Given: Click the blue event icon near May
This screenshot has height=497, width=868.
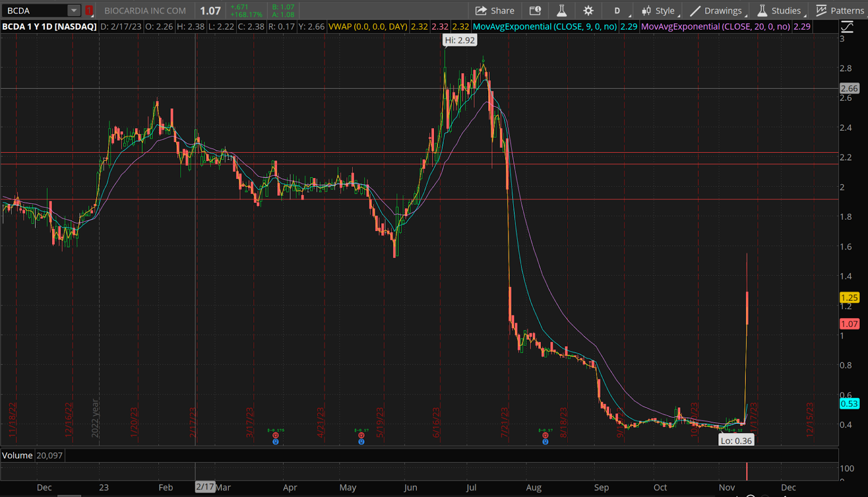Looking at the screenshot, I should pyautogui.click(x=361, y=442).
